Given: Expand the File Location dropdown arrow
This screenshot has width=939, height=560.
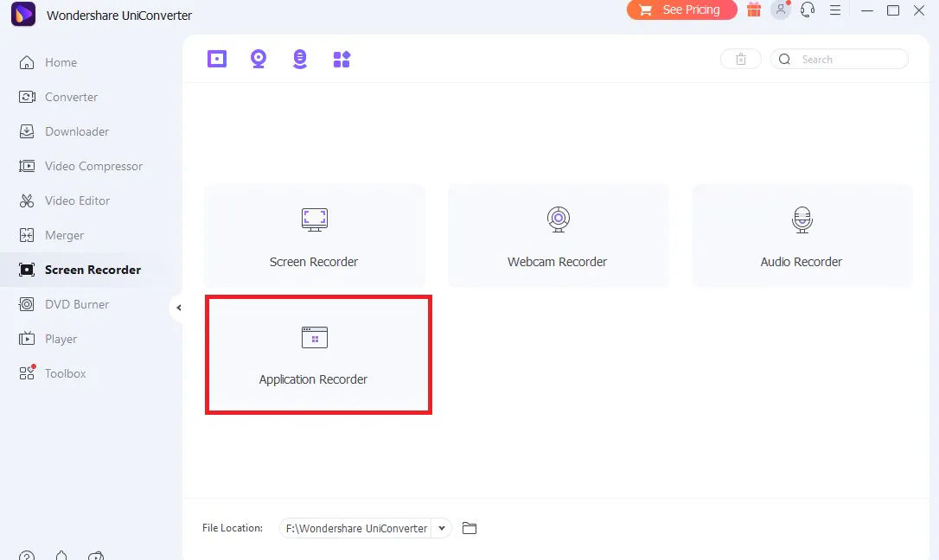Looking at the screenshot, I should [441, 528].
